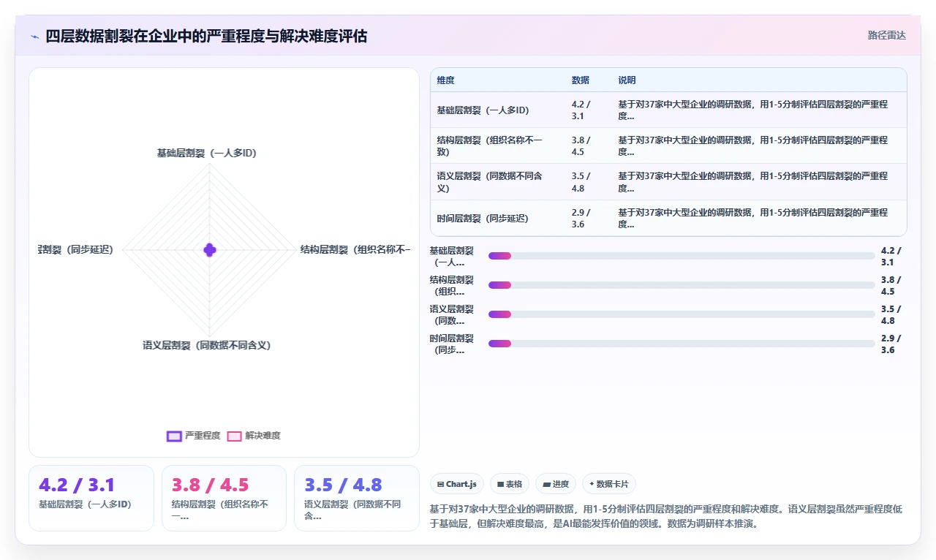Click the chart title 四层数据割裂 heading
The width and height of the screenshot is (936, 560).
click(x=207, y=36)
